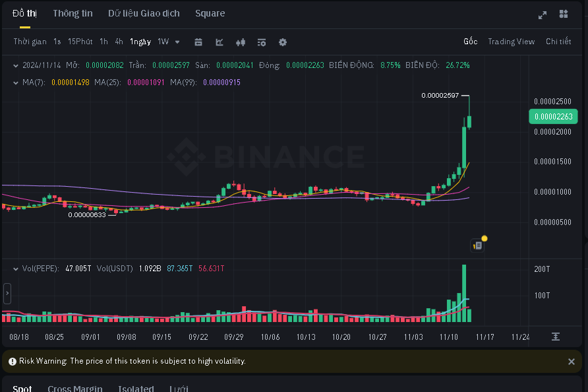This screenshot has width=588, height=392.
Task: Click the 0.00001000 price axis label
Action: [x=553, y=192]
